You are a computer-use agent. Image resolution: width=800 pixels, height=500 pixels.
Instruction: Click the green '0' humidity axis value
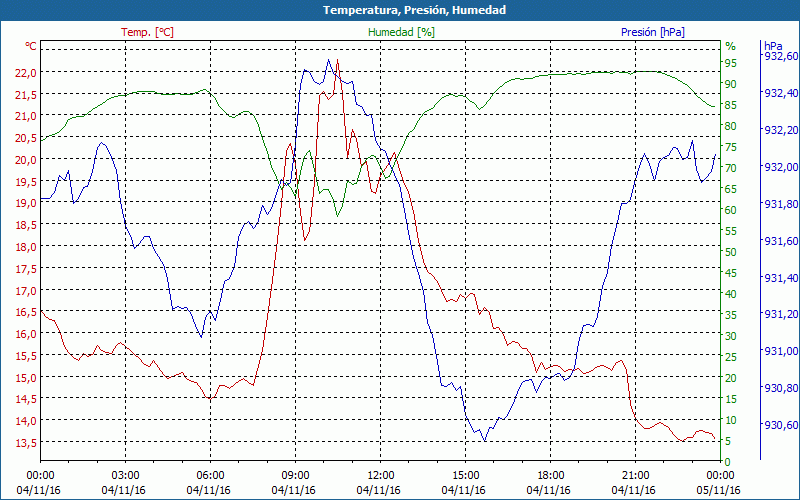(728, 462)
